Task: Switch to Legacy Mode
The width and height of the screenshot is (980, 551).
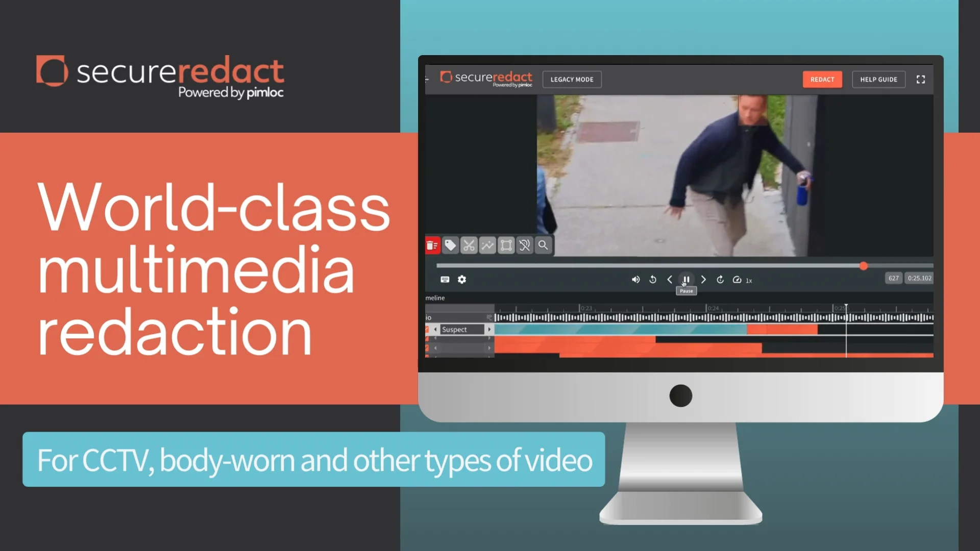Action: click(x=572, y=80)
